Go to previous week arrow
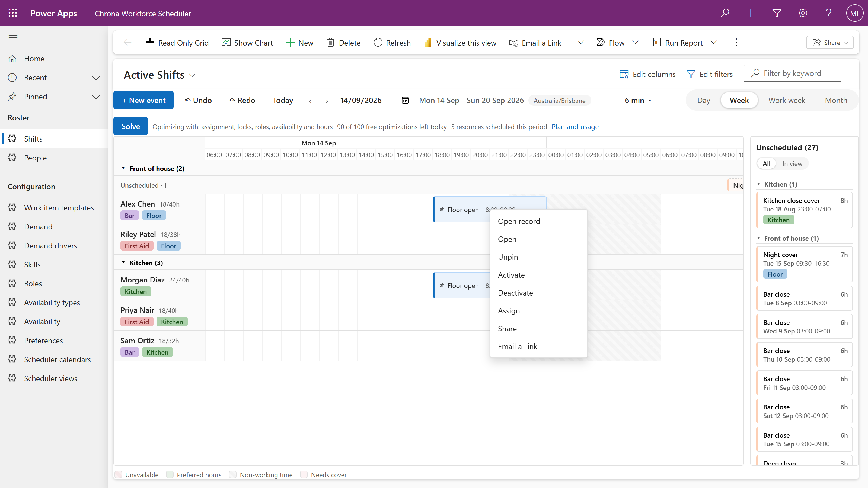This screenshot has width=868, height=488. click(x=310, y=101)
